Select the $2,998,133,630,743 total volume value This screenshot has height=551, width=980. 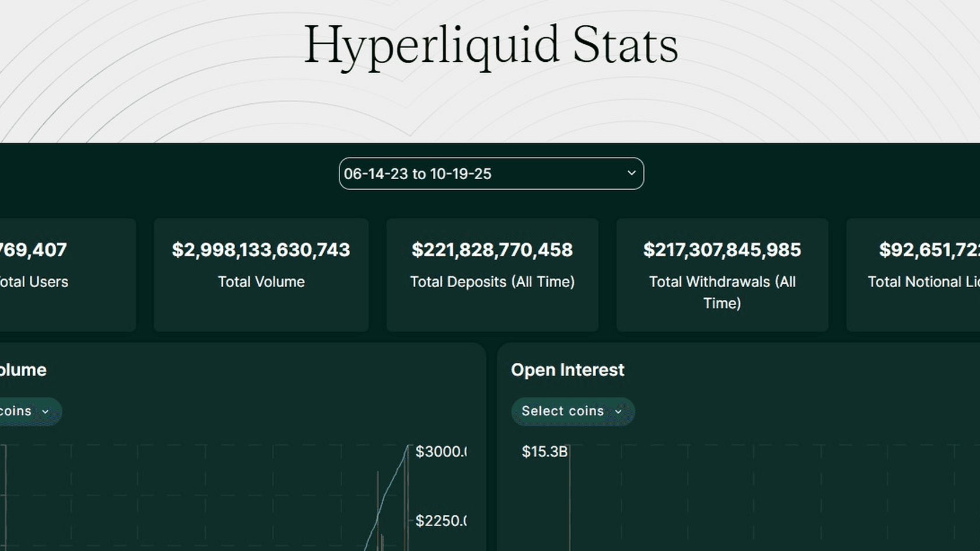point(261,250)
